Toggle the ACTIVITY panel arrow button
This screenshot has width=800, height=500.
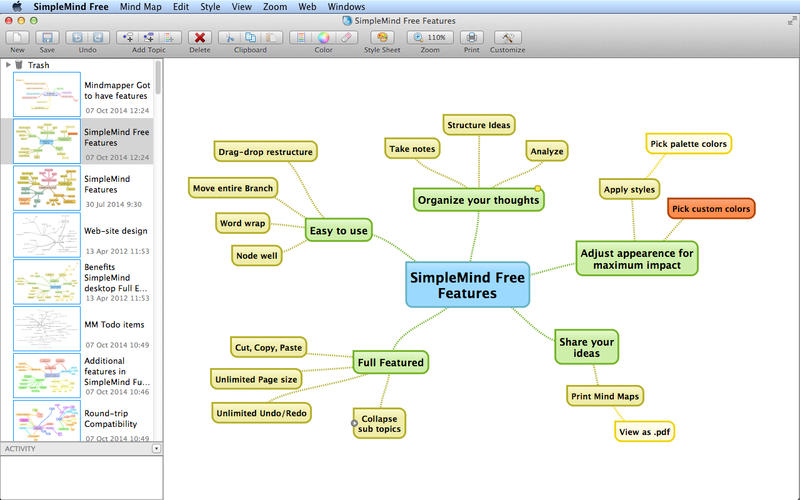(x=156, y=449)
